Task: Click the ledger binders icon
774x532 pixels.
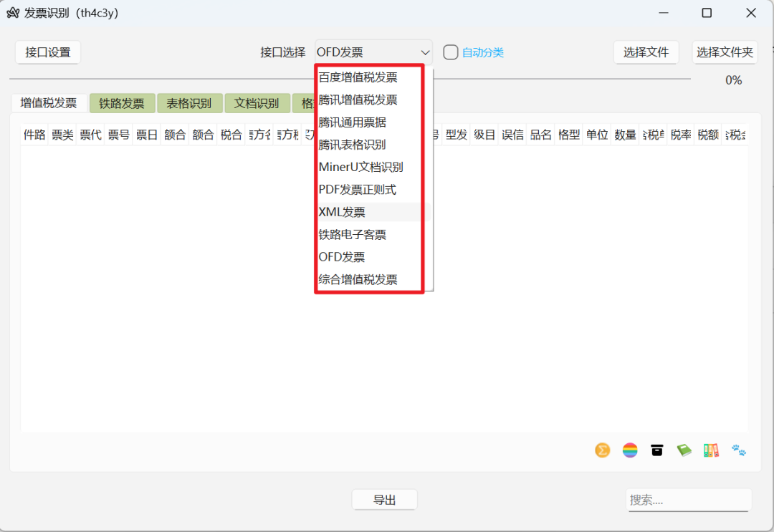Action: [x=710, y=450]
